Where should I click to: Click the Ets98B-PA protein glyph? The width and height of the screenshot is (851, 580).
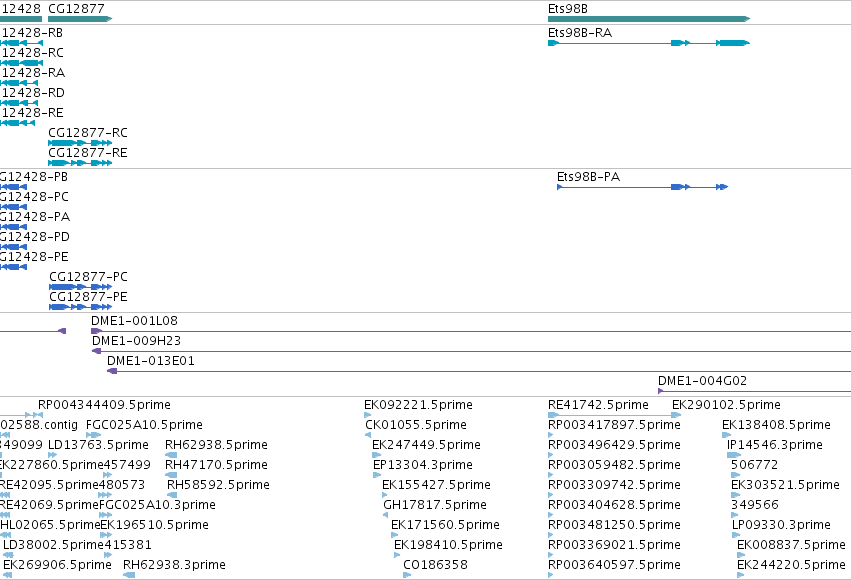(642, 187)
